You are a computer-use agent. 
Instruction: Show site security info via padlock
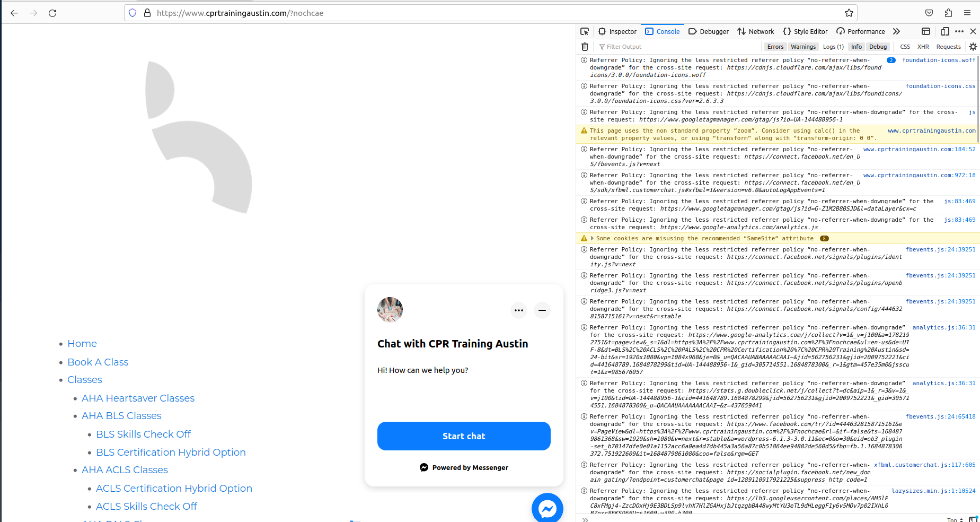[147, 13]
